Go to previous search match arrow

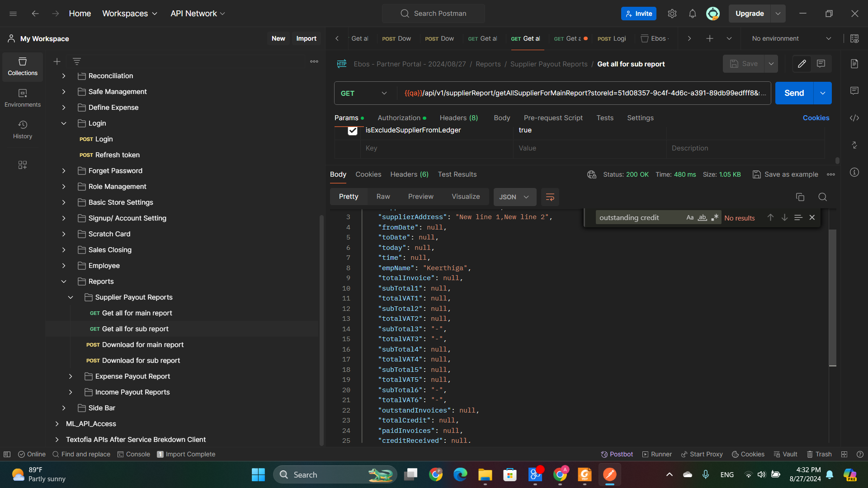click(x=770, y=217)
